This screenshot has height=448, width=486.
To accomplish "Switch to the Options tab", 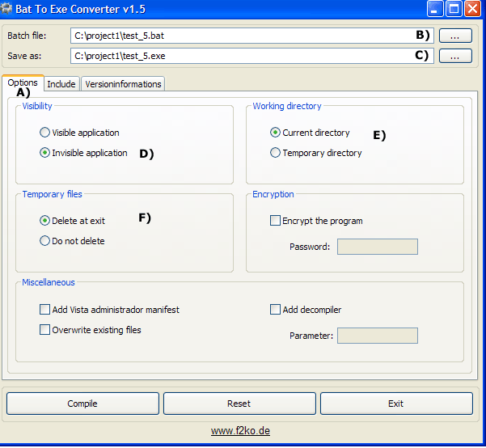I will (x=23, y=82).
